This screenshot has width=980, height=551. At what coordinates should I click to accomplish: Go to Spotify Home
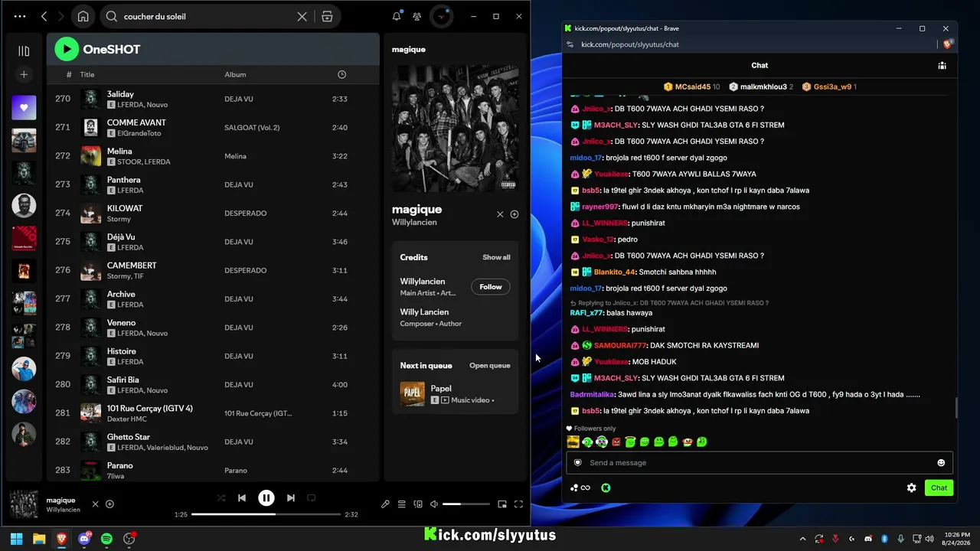point(83,16)
